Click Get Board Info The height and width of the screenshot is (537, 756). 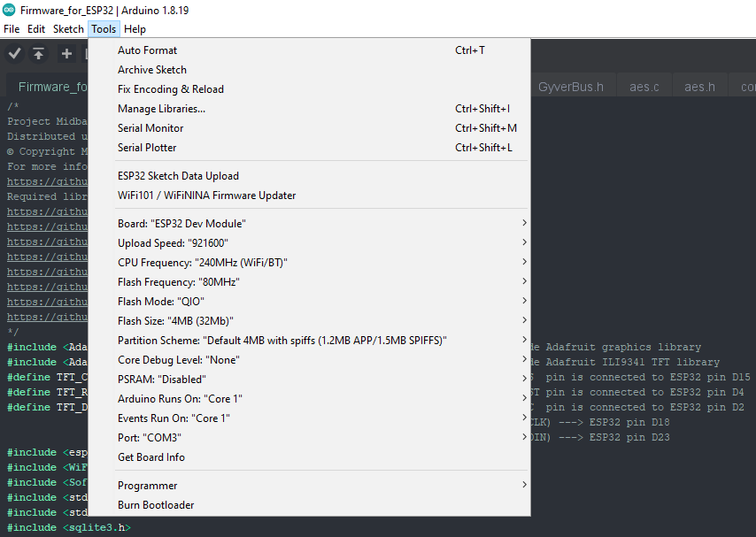point(309,457)
